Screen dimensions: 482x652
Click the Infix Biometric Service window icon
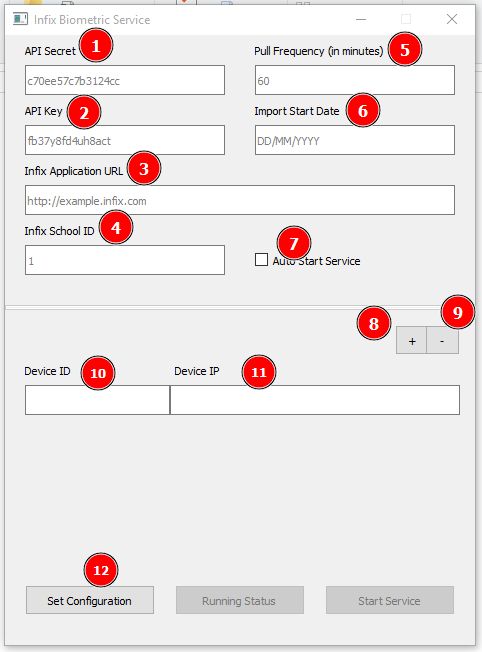pos(20,19)
